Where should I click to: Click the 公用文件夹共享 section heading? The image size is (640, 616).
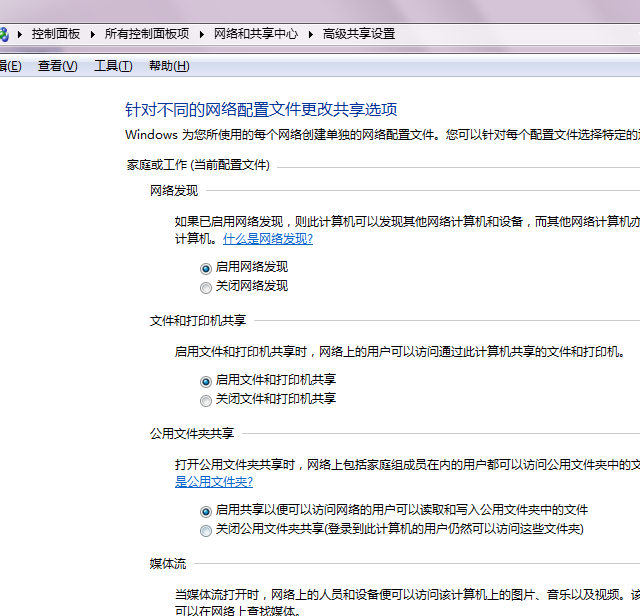tap(192, 434)
